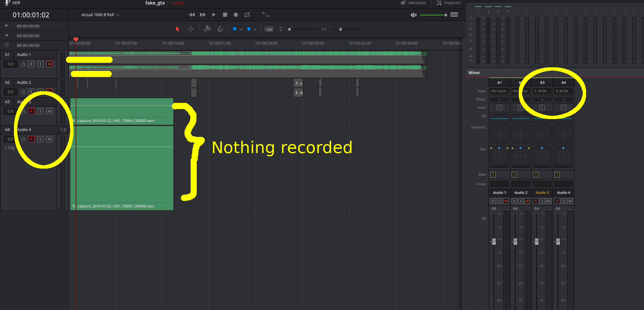Screen dimensions: 644x310
Task: Select the red pointer selection tool
Action: (x=177, y=29)
